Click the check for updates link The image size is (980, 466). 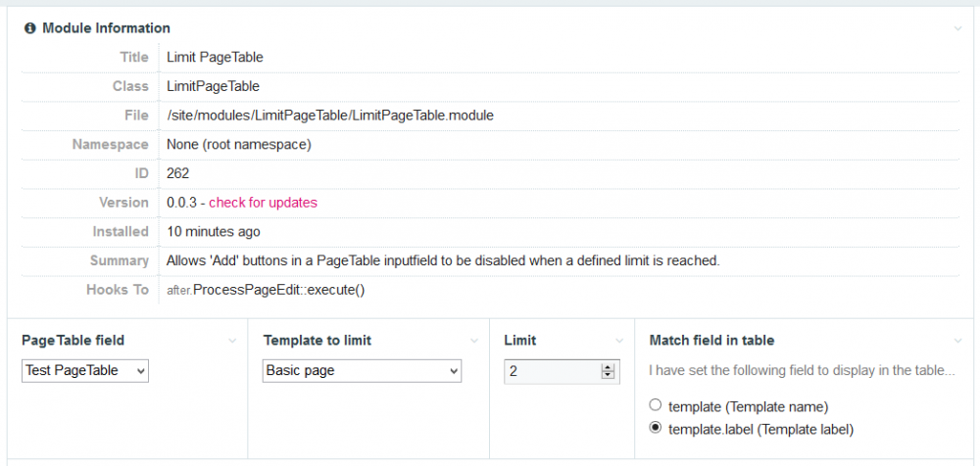point(263,203)
